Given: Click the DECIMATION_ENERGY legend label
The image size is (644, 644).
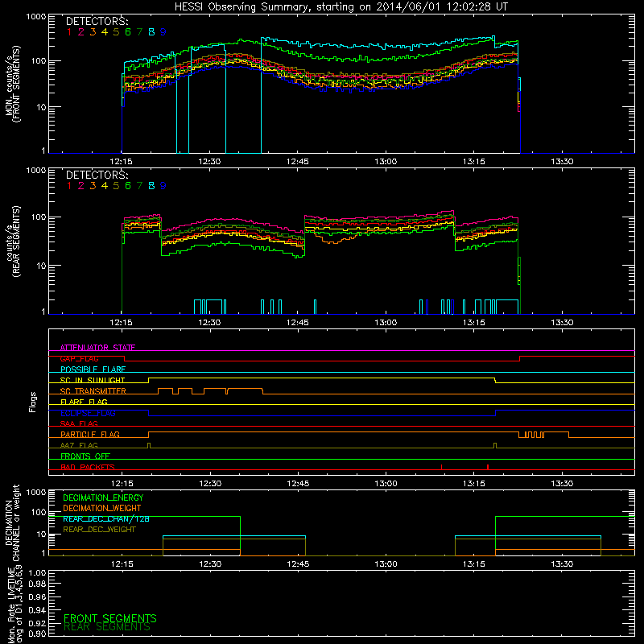Looking at the screenshot, I should click(x=103, y=497).
